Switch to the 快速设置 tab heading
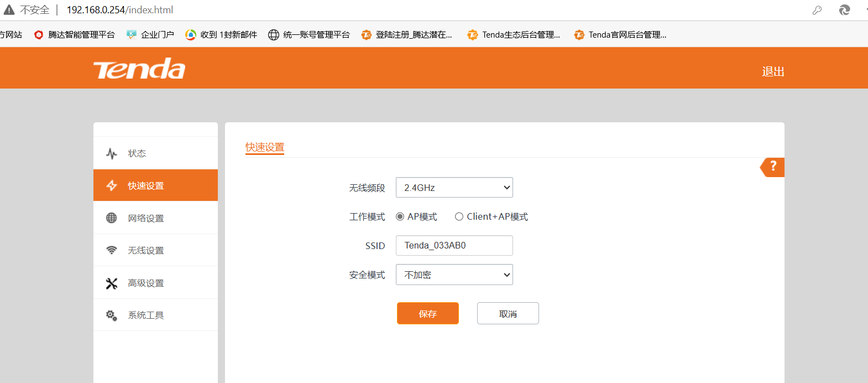868x383 pixels. click(265, 147)
